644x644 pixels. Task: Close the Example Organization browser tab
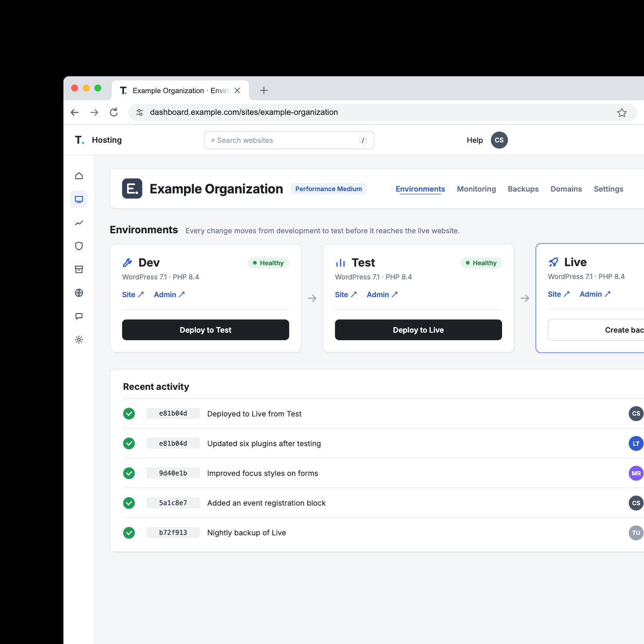tap(237, 90)
